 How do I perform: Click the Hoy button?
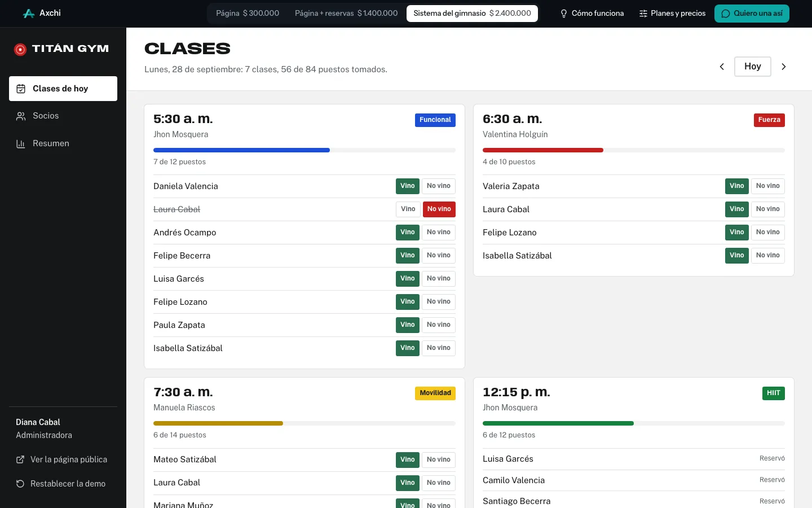pyautogui.click(x=753, y=67)
